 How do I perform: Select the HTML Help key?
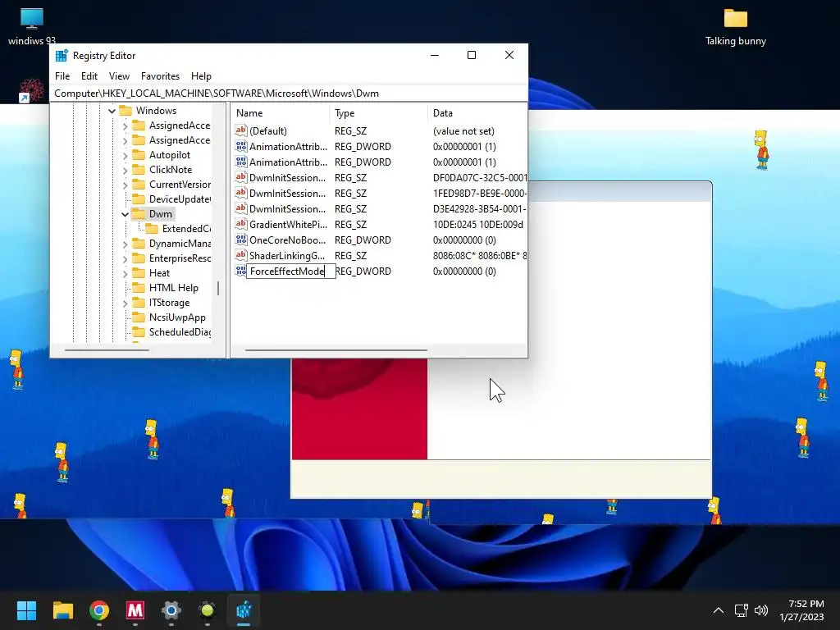coord(166,288)
